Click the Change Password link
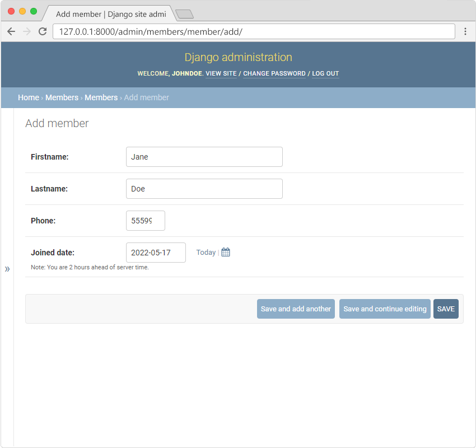The image size is (476, 448). tap(274, 74)
